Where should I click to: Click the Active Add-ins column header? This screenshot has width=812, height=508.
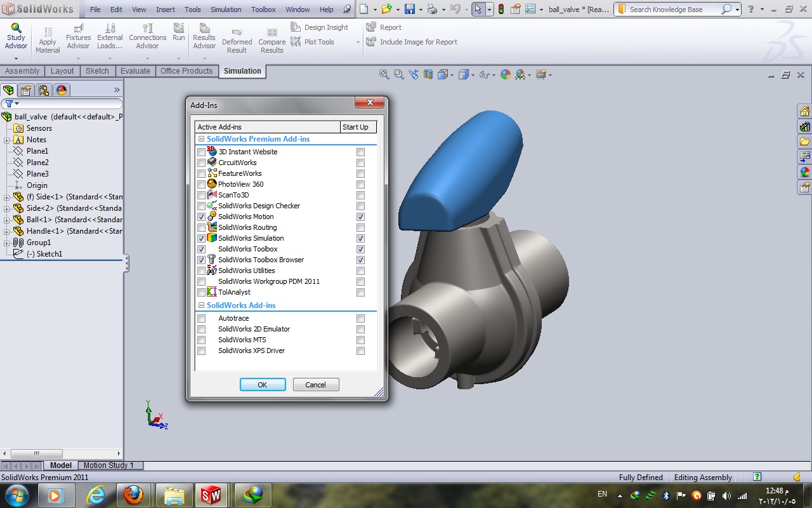(268, 127)
